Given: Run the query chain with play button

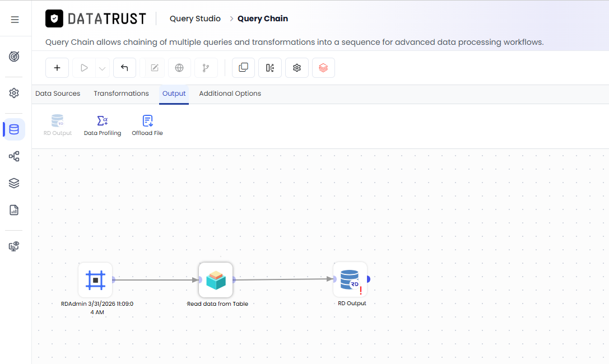Looking at the screenshot, I should coord(84,68).
